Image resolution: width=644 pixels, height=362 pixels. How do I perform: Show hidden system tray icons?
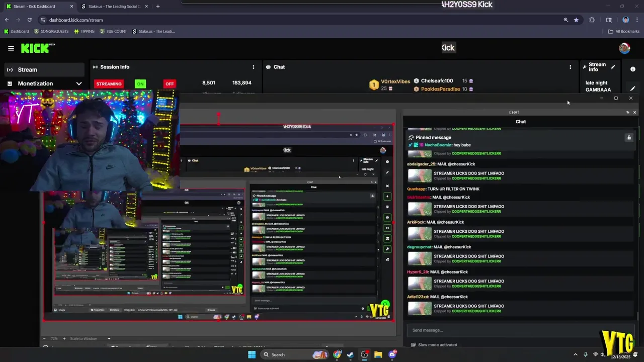[575, 354]
